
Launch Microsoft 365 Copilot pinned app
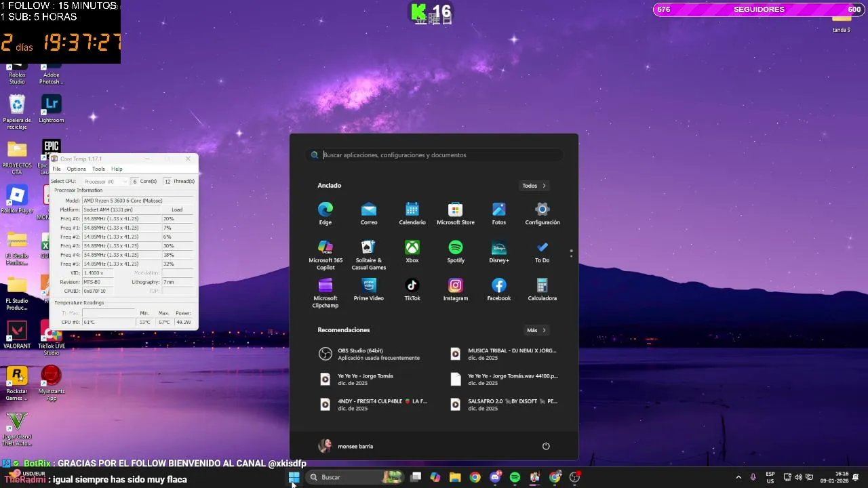325,255
